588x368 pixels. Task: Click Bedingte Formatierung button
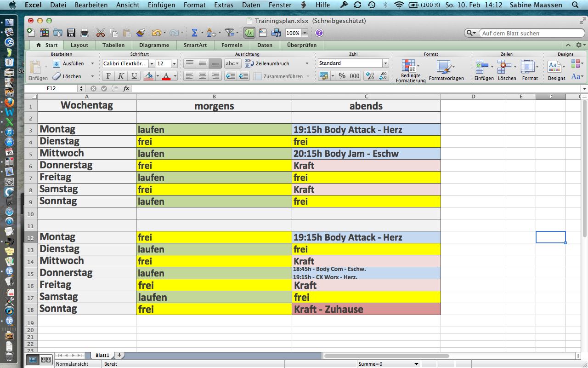pos(410,71)
